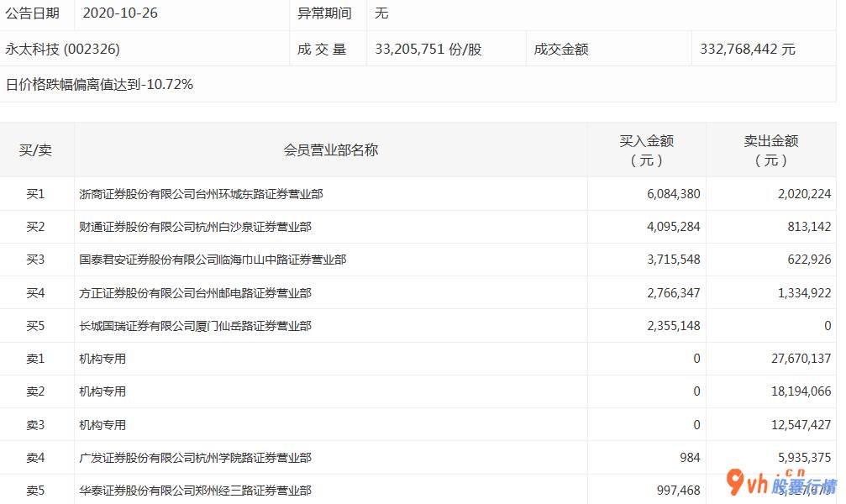Click sell amount 12,547,427

[801, 425]
